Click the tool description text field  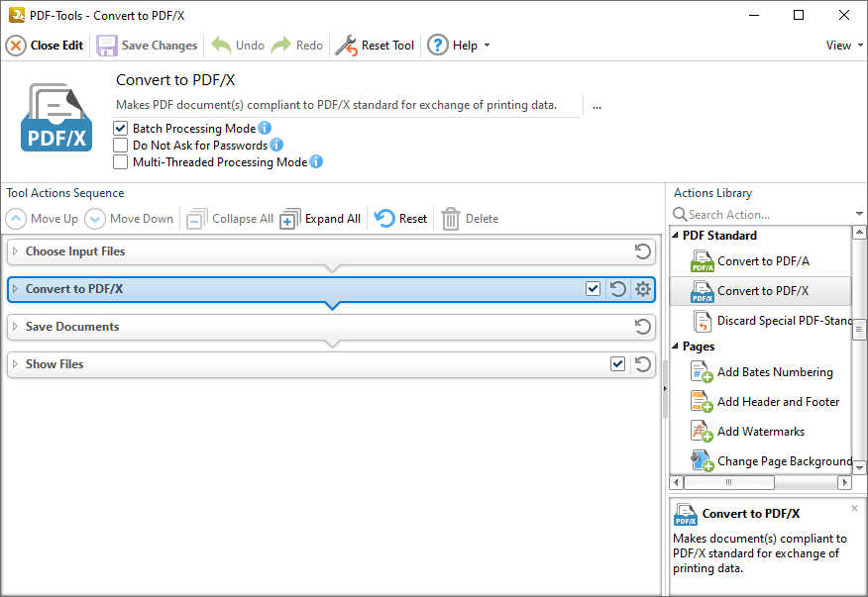click(x=348, y=105)
